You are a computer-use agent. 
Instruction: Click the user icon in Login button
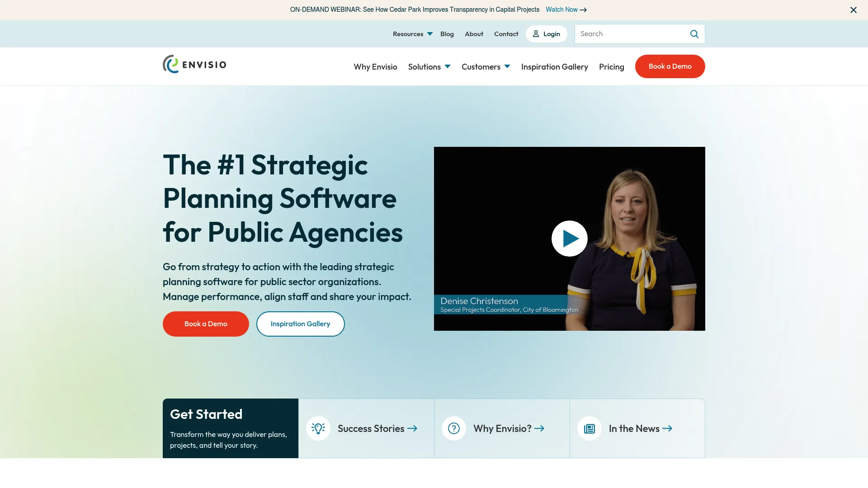tap(536, 34)
